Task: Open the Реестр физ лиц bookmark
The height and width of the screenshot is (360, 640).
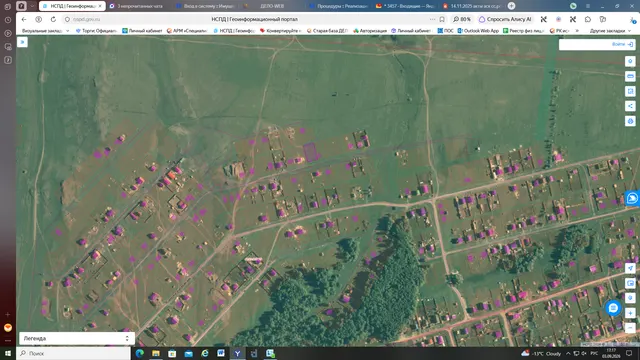Action: [524, 31]
